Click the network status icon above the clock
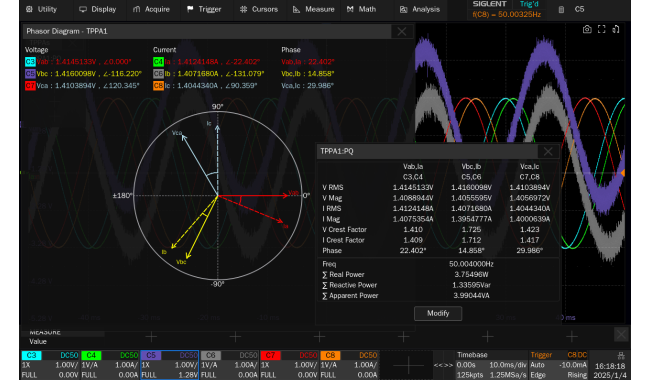The width and height of the screenshot is (650, 380). click(x=621, y=356)
